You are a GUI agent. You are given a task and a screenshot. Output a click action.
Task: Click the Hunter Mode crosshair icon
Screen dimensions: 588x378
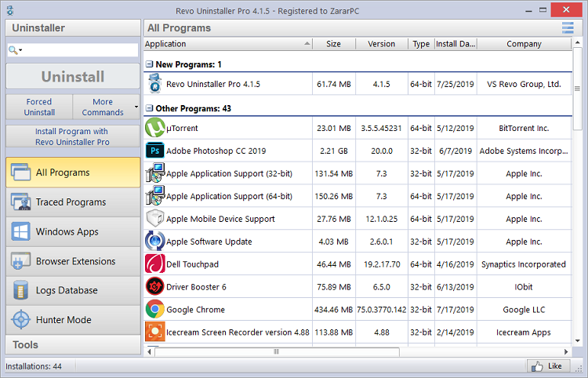tap(20, 319)
